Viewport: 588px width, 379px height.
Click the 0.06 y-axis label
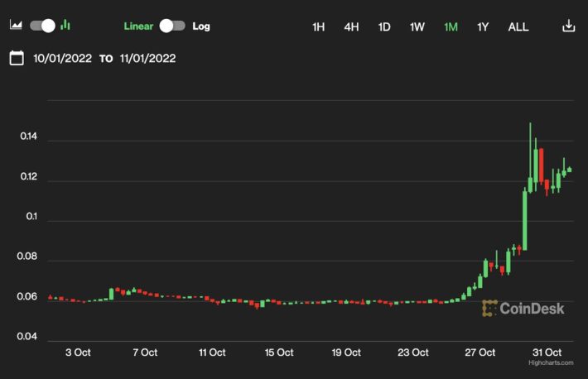tap(27, 296)
